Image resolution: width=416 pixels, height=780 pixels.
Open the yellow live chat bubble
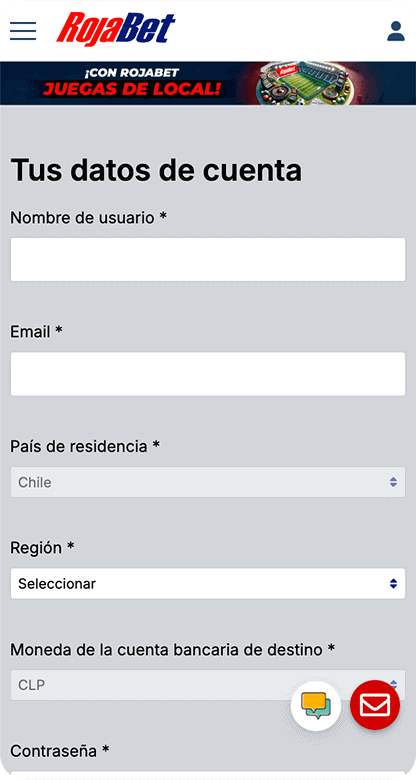(x=316, y=706)
